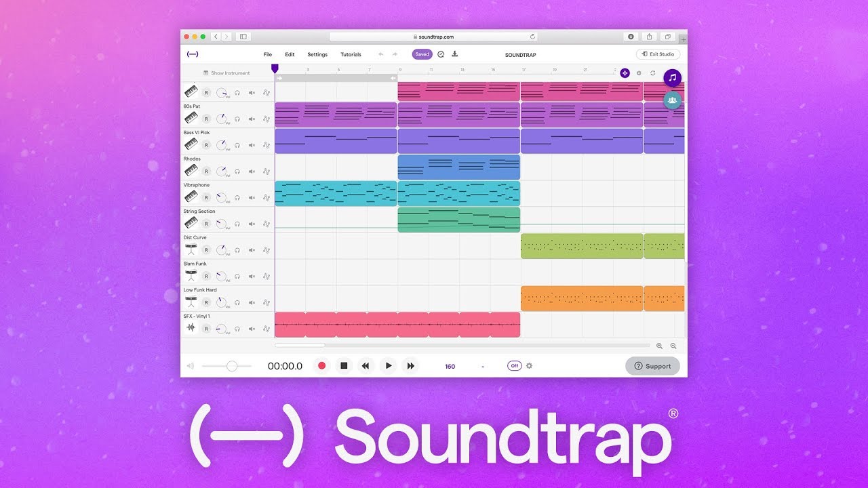Open the 80s Pat keyboard instrument icon
Screen dimensions: 868x488
(191, 119)
